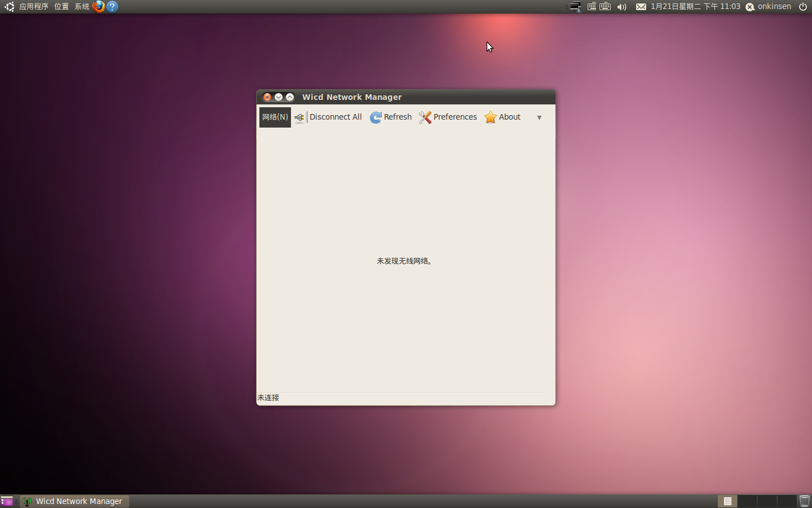Open the 应用程序 applications menu
812x508 pixels.
[x=34, y=7]
